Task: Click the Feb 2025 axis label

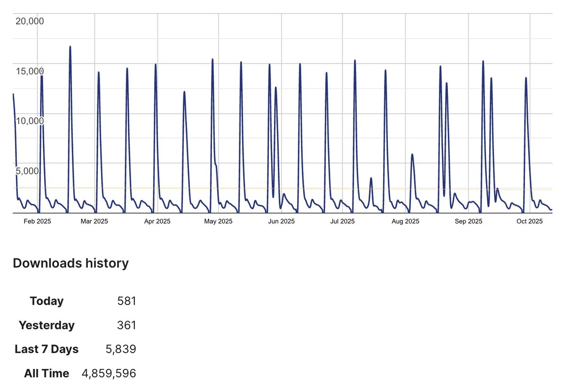Action: (x=38, y=221)
